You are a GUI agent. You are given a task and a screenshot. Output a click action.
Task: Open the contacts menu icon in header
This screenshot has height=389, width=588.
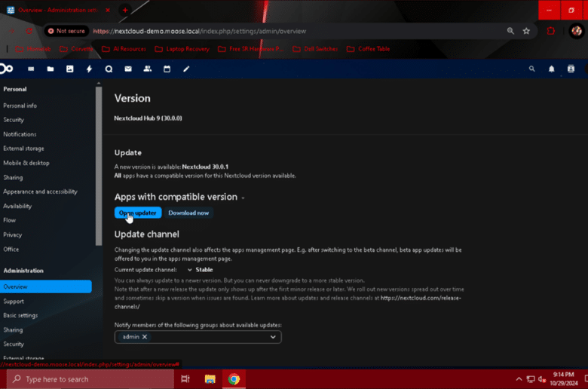571,69
